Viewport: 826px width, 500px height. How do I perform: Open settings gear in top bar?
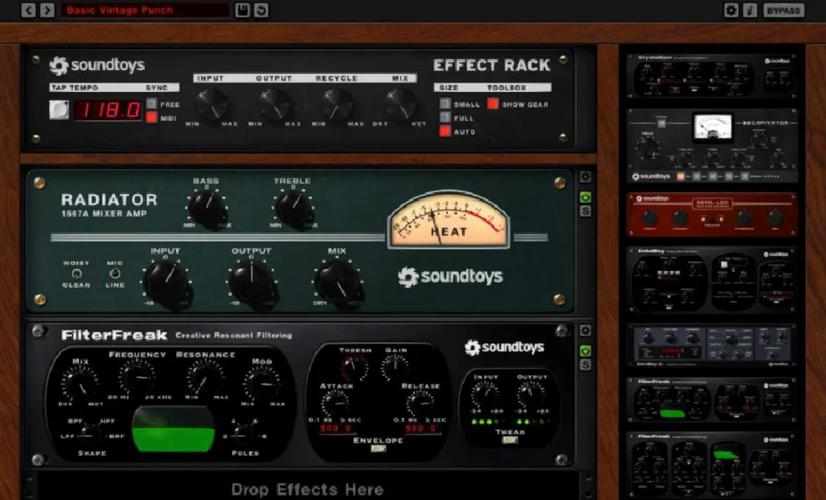click(x=731, y=10)
